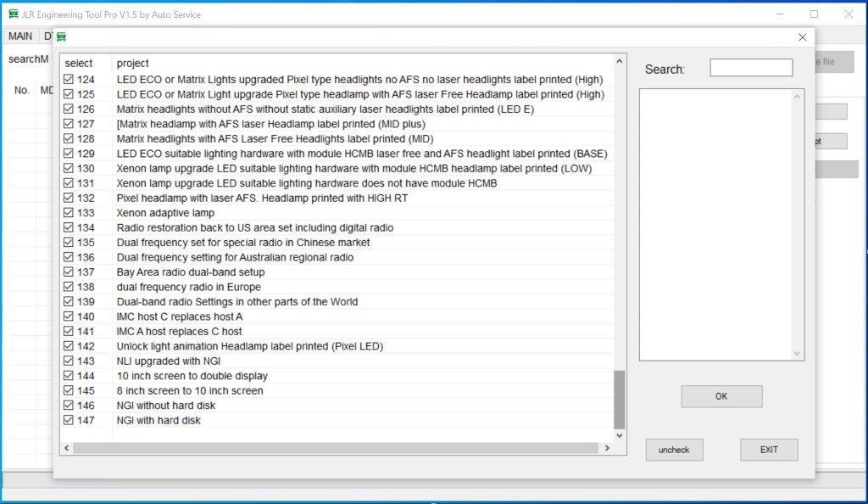Click the JLR Engineering Tool app icon in title bar
This screenshot has height=504, width=868.
click(x=14, y=14)
